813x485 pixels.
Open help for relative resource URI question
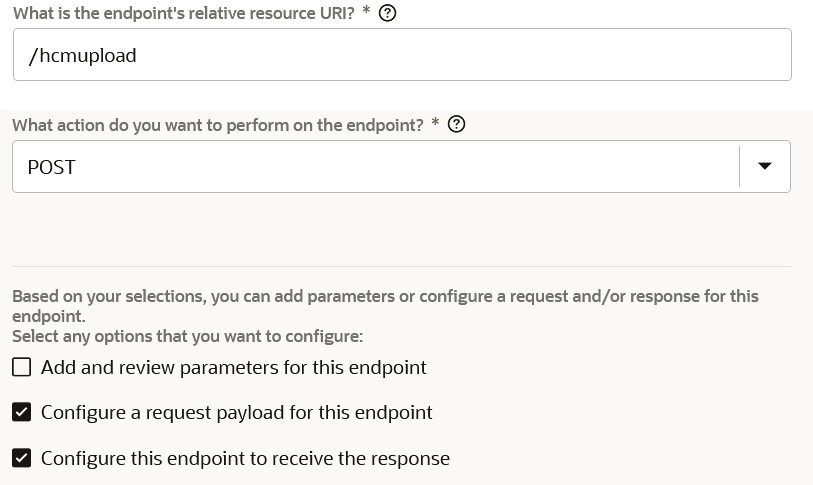[388, 13]
